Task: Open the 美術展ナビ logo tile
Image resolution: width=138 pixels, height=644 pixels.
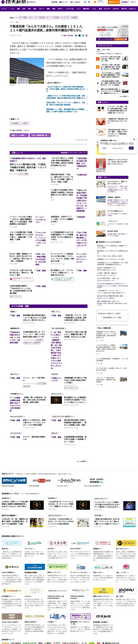Action: point(103,543)
